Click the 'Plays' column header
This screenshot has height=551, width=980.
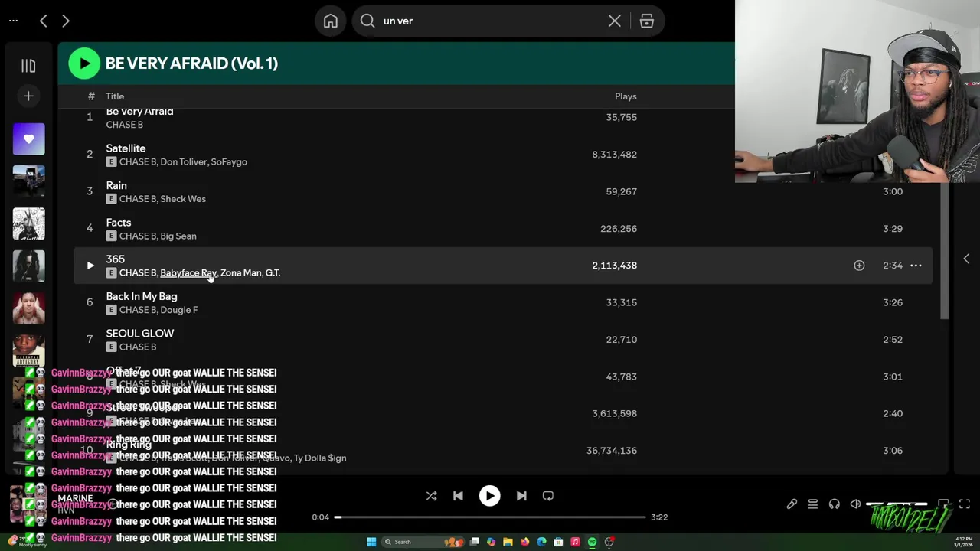(x=626, y=96)
